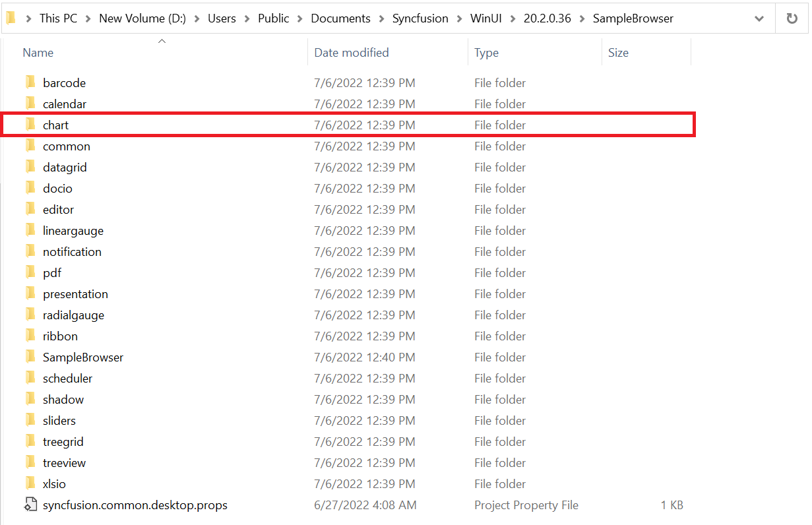Open the chevron after Syncfusion breadcrumb
812x525 pixels.
click(460, 18)
